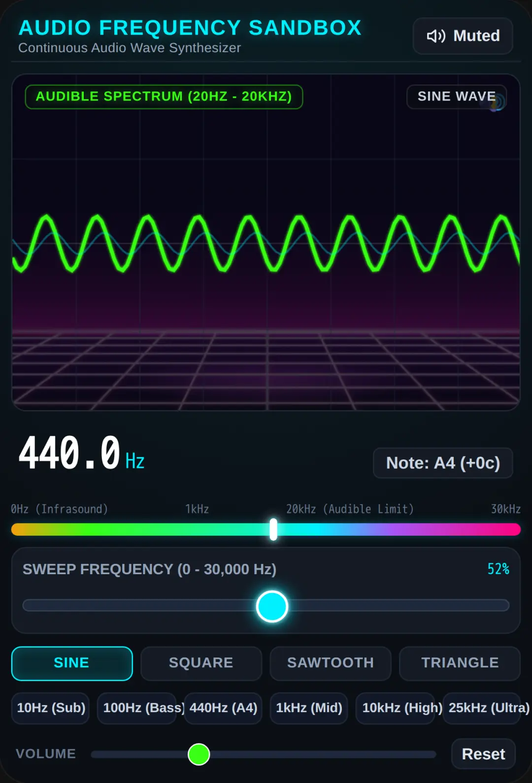Pick the 10kHz (High) preset

(396, 708)
